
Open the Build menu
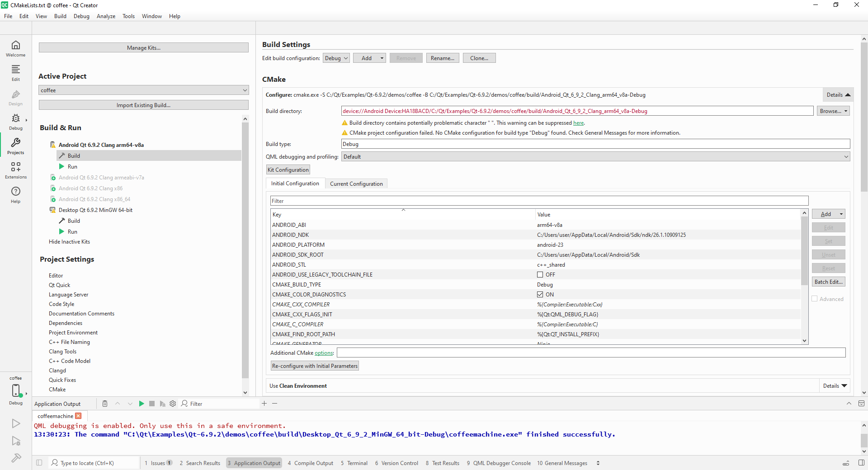point(60,16)
